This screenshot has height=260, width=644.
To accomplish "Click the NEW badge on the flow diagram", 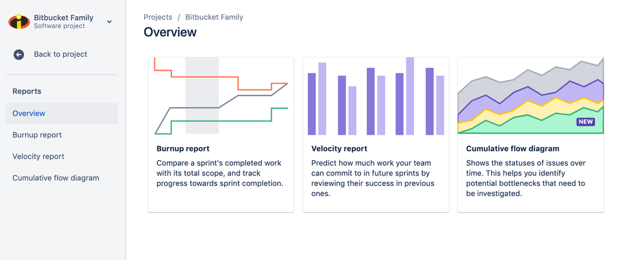I will (x=585, y=122).
